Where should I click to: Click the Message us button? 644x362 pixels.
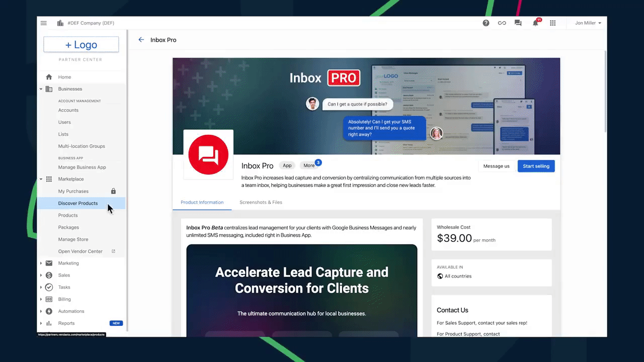496,166
